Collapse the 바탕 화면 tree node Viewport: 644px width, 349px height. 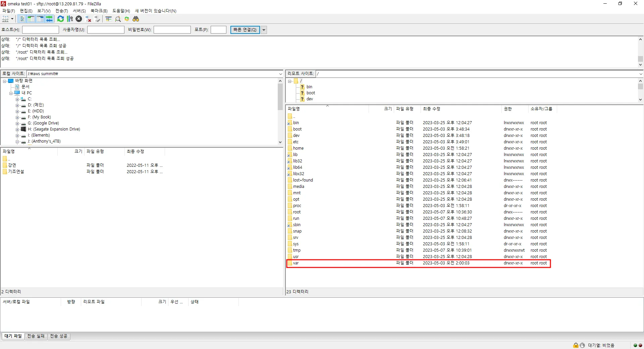(x=5, y=81)
